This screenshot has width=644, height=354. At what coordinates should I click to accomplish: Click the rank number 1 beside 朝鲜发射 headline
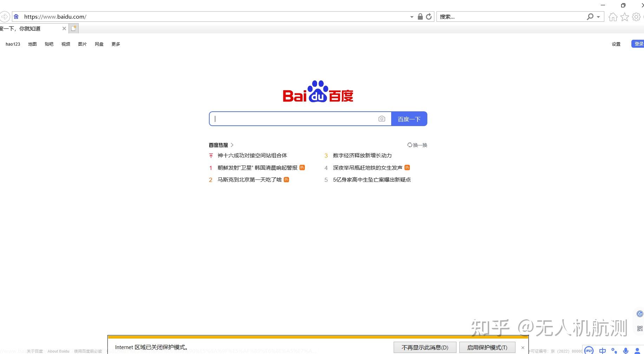point(211,168)
